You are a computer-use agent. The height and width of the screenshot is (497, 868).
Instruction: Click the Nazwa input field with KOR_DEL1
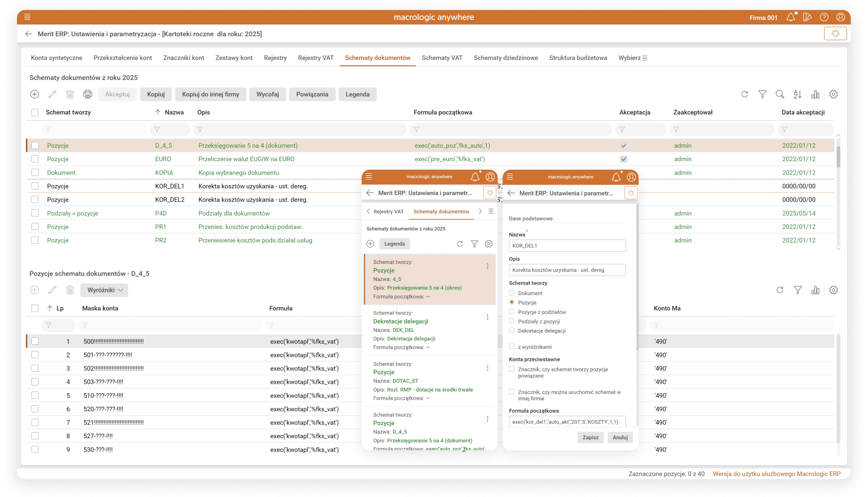click(567, 246)
